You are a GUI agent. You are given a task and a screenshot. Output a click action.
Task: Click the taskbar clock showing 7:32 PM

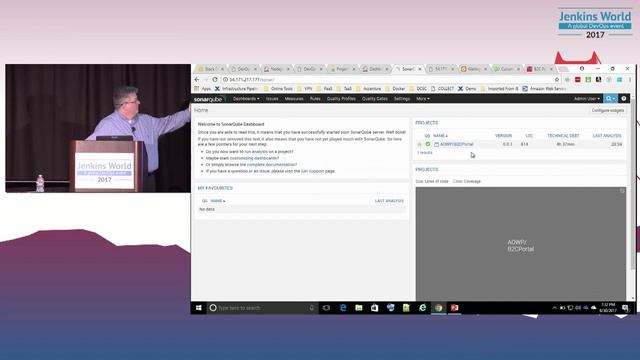tap(608, 308)
